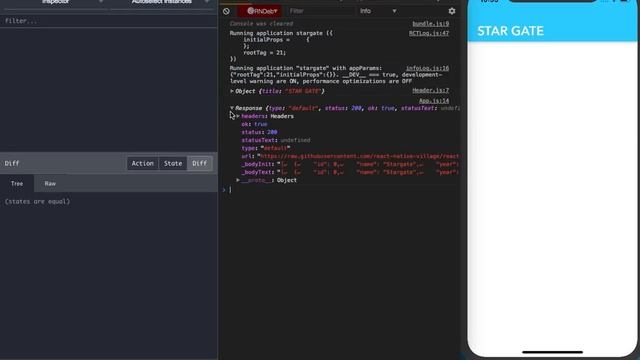The image size is (640, 360).
Task: Select the 'ok: true' property
Action: coord(254,124)
